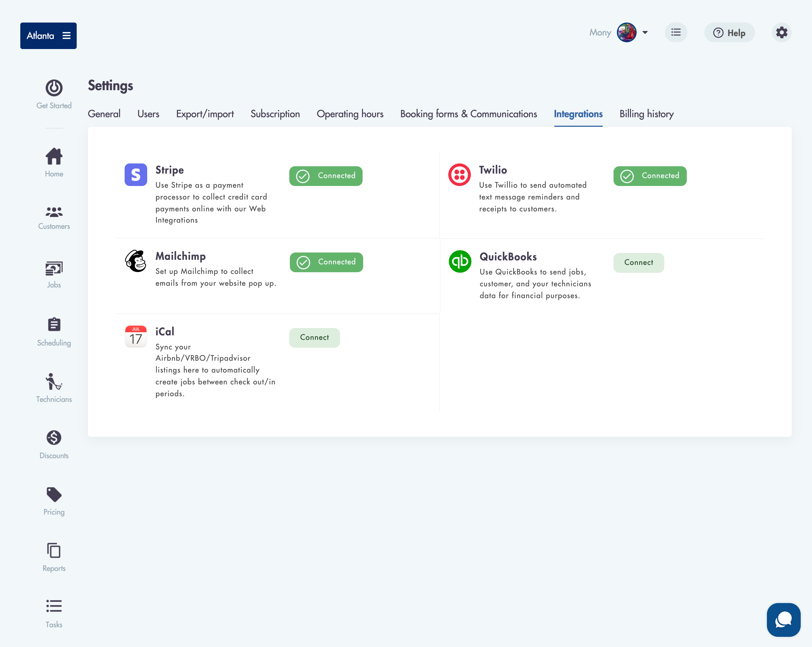Open the top bar list menu
The height and width of the screenshot is (647, 812).
point(676,32)
